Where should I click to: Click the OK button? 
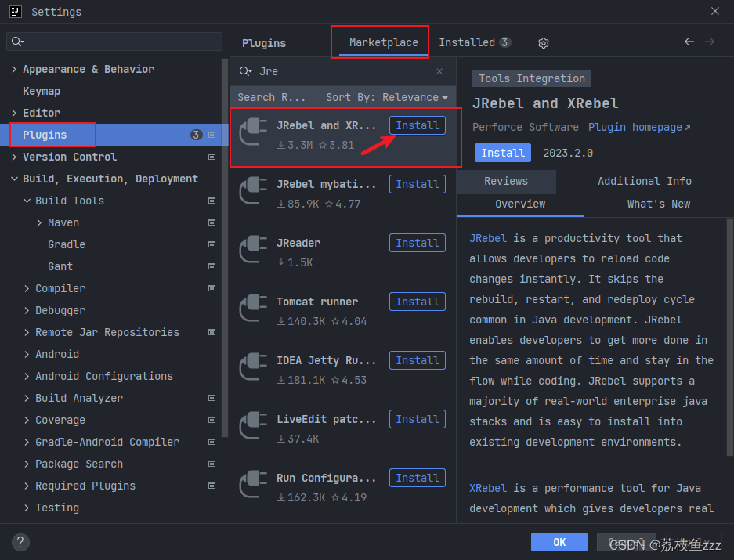559,542
